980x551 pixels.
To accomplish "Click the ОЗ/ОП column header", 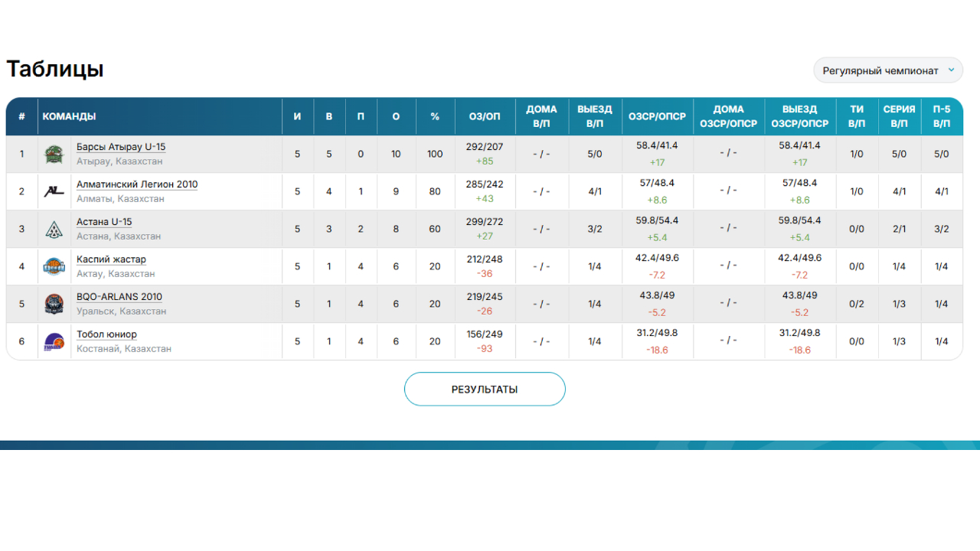I will [x=485, y=116].
